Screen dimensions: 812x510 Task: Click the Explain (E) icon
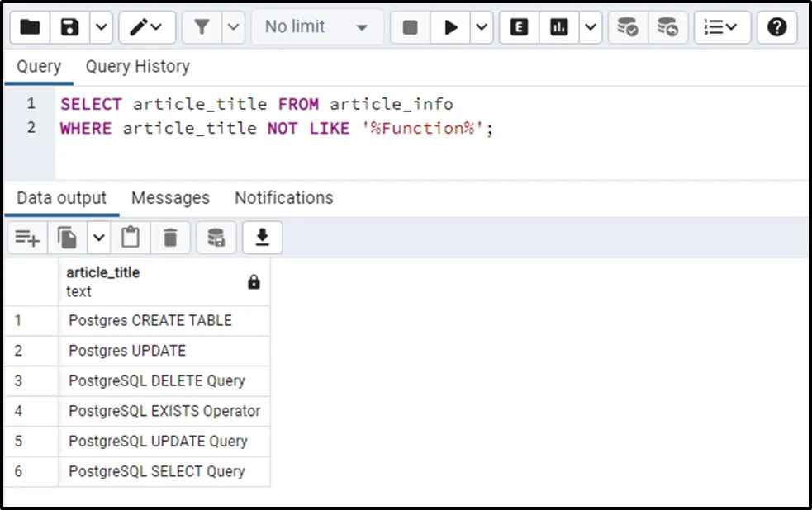pyautogui.click(x=519, y=27)
